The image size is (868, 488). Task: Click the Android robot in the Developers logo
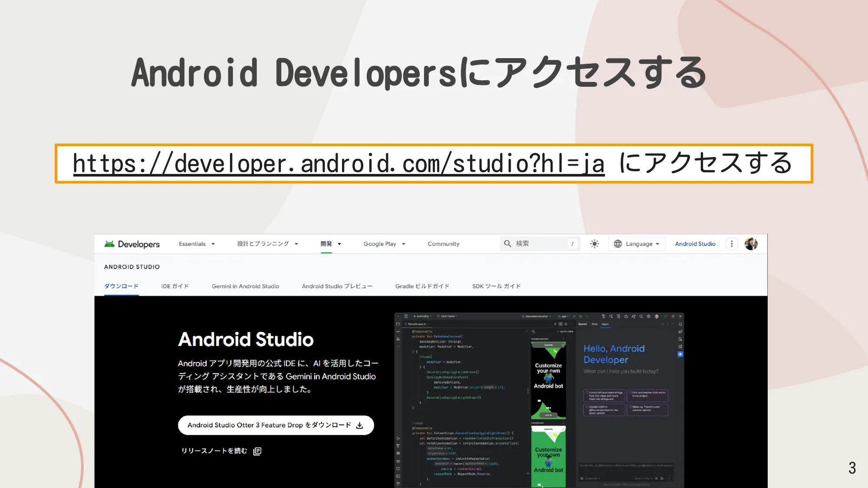[110, 243]
